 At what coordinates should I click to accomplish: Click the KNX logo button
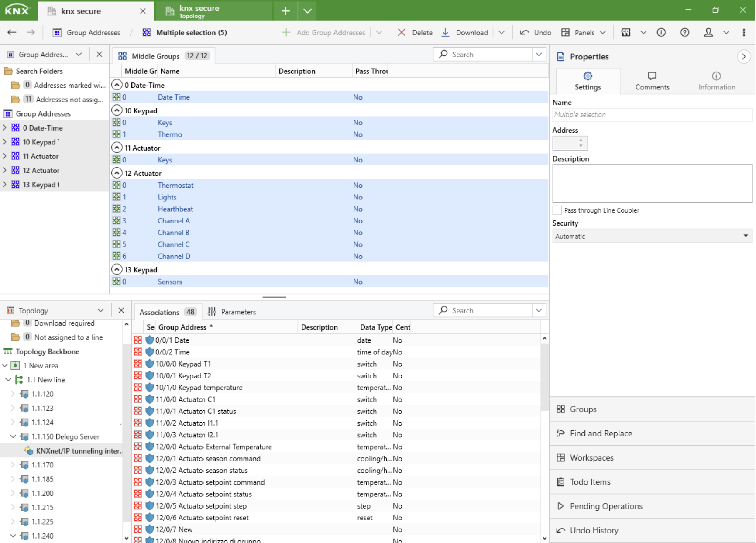click(17, 10)
